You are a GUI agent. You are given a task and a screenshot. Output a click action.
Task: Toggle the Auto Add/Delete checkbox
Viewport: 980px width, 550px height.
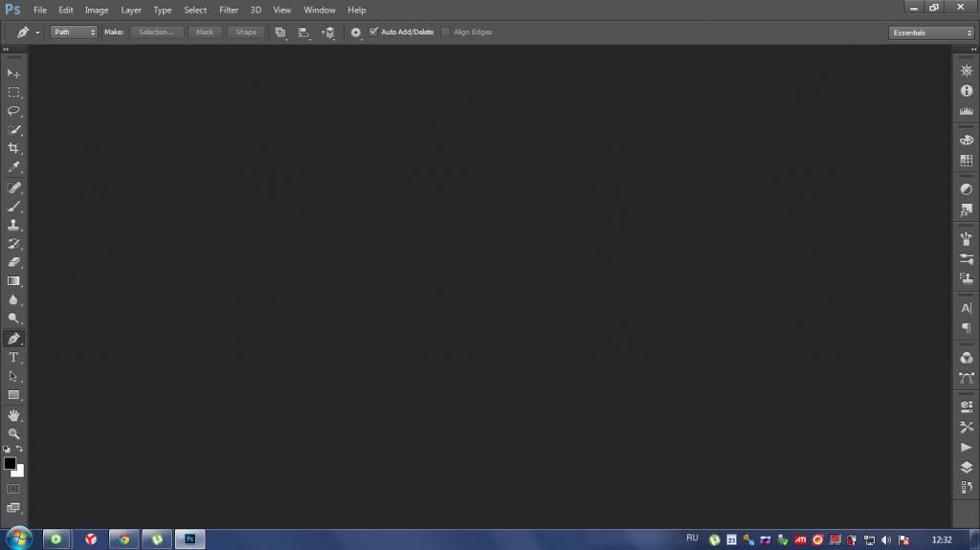[374, 32]
